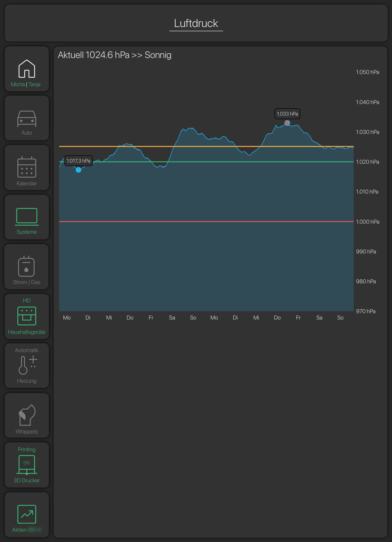Click the 1.040 hPa axis label
The width and height of the screenshot is (392, 542).
(367, 102)
